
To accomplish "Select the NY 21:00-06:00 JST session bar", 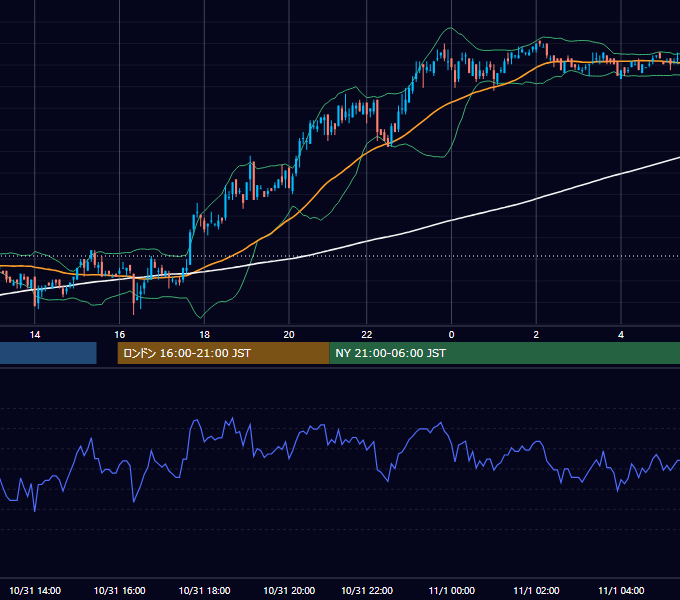I will point(504,353).
